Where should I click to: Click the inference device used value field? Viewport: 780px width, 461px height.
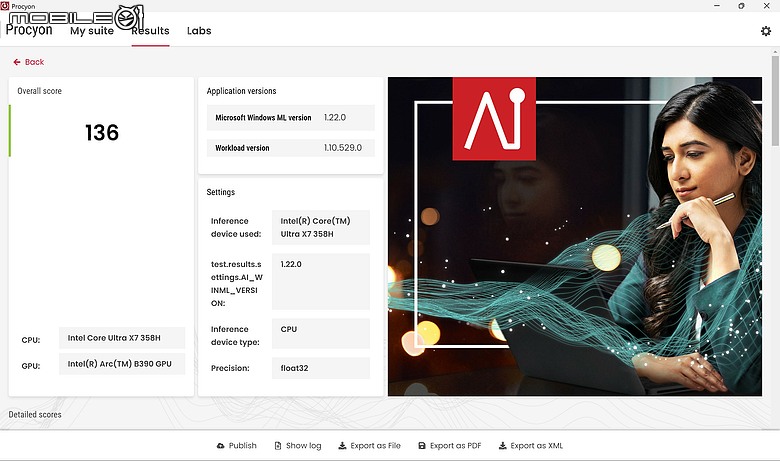pos(321,227)
